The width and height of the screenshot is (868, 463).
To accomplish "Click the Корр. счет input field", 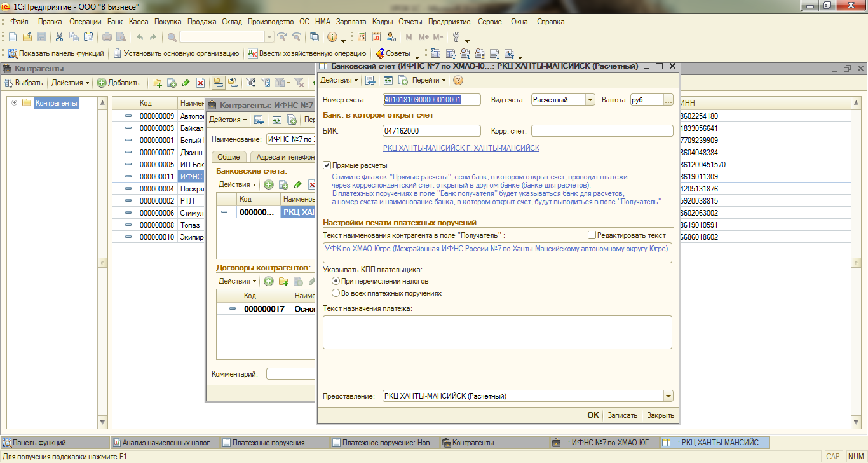I will tap(602, 130).
